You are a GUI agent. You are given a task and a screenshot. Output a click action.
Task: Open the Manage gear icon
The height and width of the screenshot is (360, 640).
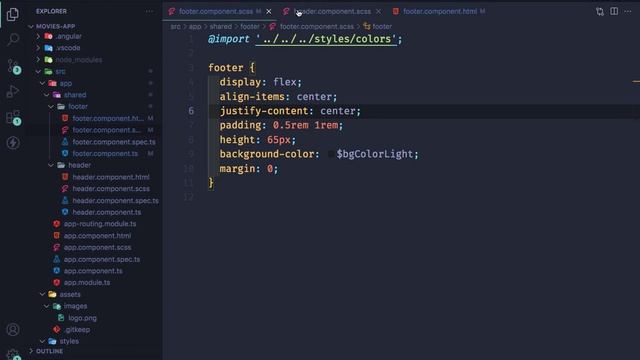pos(13,354)
